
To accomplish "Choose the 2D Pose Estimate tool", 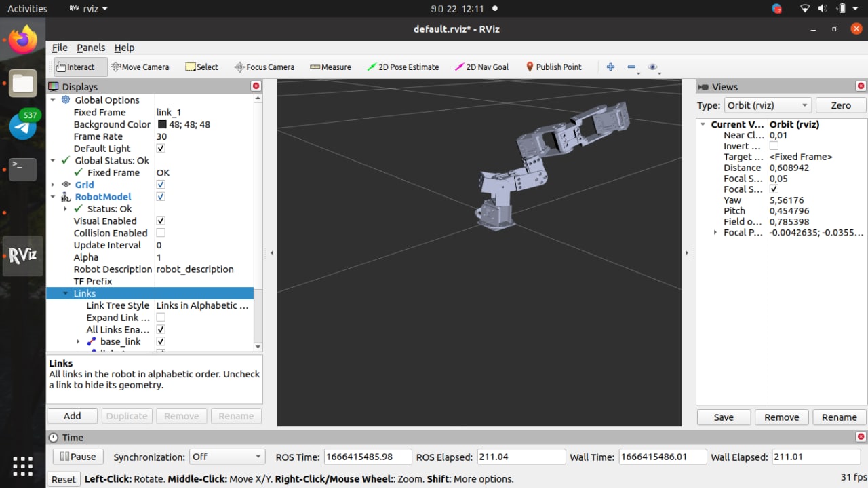I will (x=403, y=67).
